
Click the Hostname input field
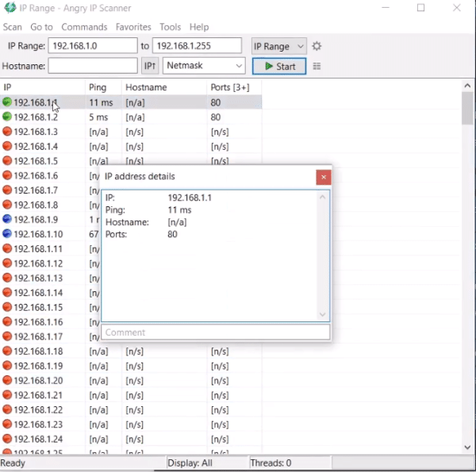click(93, 66)
